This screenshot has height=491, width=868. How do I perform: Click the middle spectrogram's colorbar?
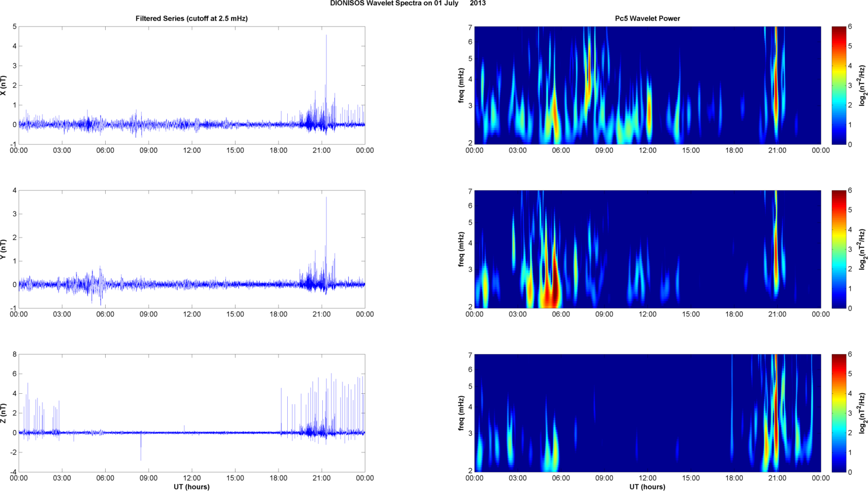pyautogui.click(x=839, y=249)
